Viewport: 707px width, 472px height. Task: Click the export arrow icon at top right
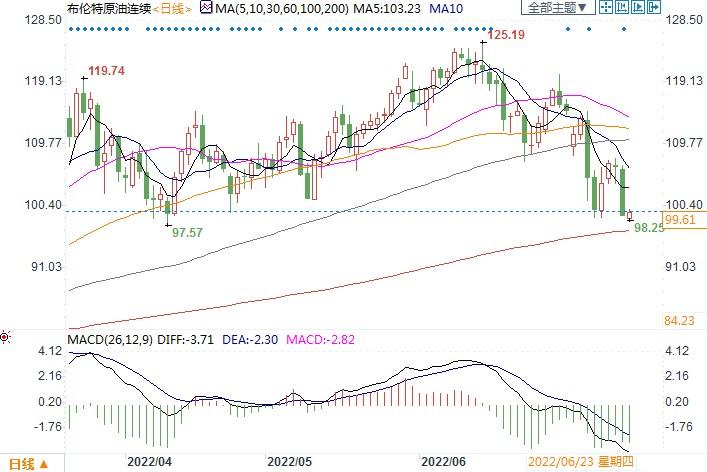(654, 7)
